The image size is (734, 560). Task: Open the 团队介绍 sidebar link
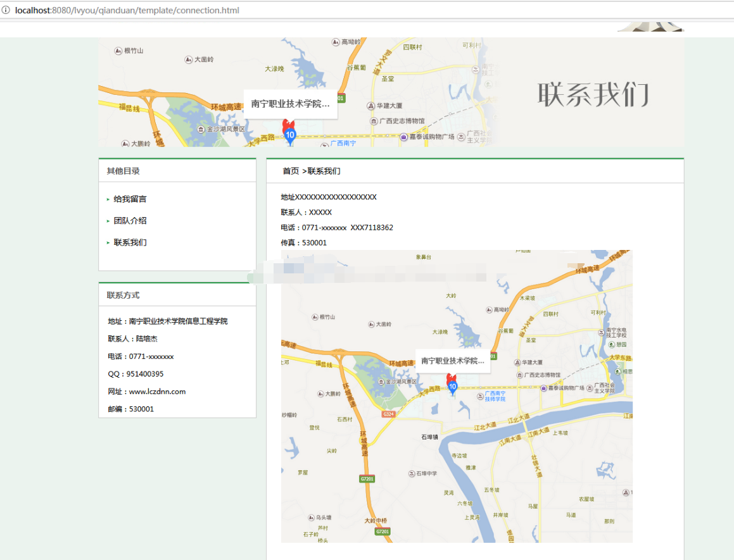point(130,220)
